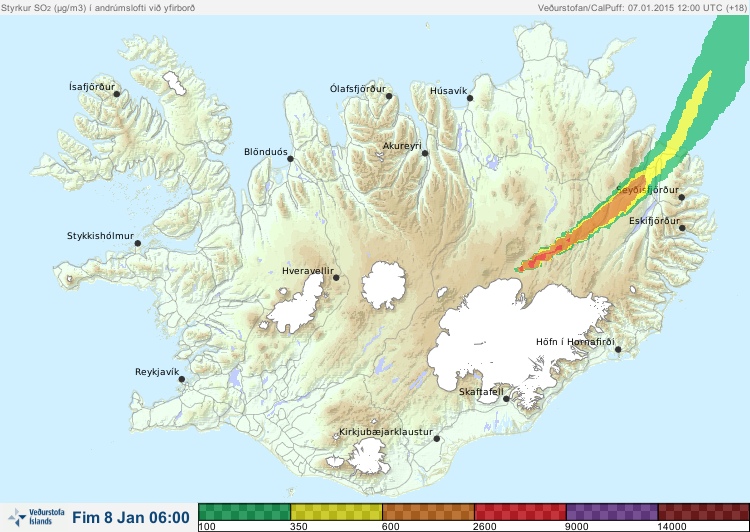
Task: Click the Reykjavík location dot marker
Action: (x=182, y=379)
